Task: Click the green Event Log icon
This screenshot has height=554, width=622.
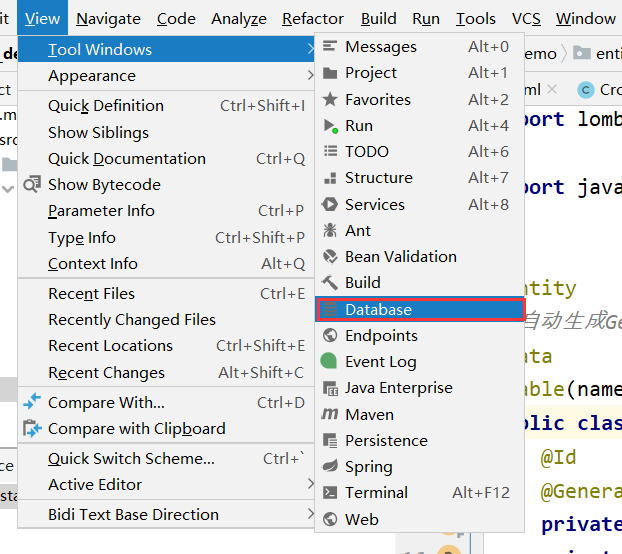Action: pyautogui.click(x=328, y=361)
